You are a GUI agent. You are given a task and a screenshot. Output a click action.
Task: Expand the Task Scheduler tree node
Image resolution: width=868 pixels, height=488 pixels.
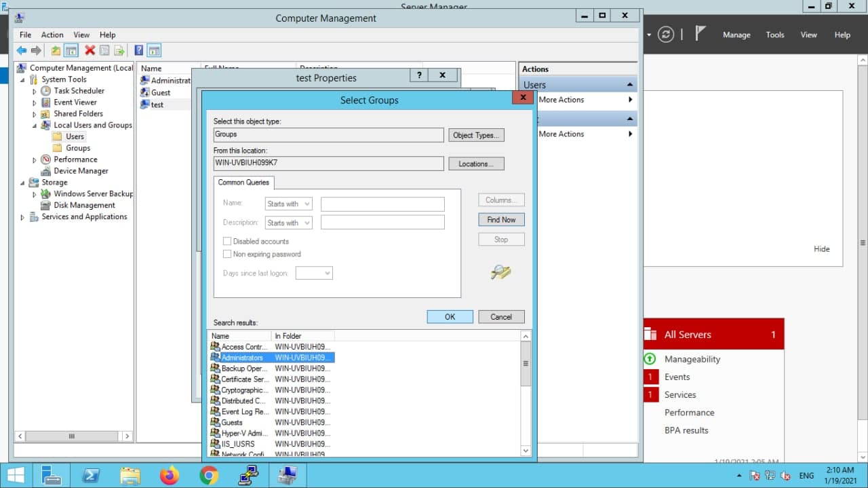point(35,91)
